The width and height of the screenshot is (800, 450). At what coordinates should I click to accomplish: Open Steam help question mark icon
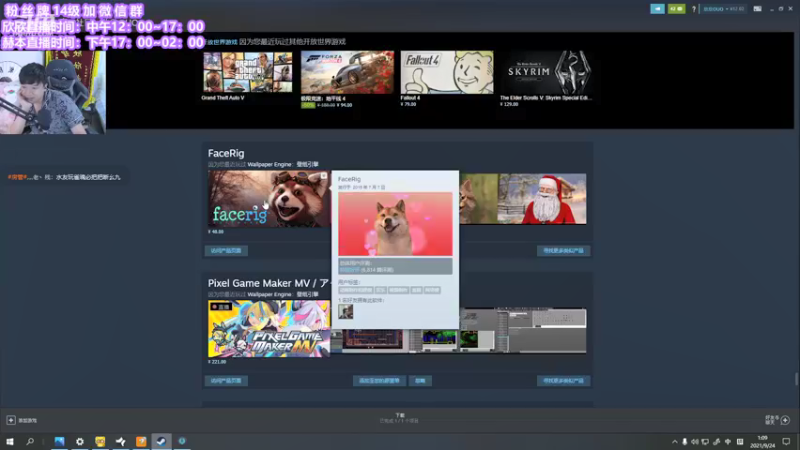[693, 9]
